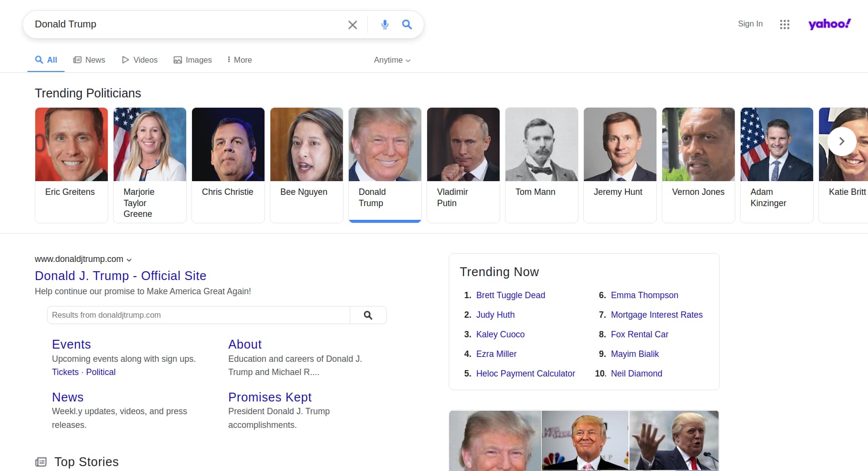Open trending topic Emma Thompson
Screen dimensions: 868x471
click(645, 295)
